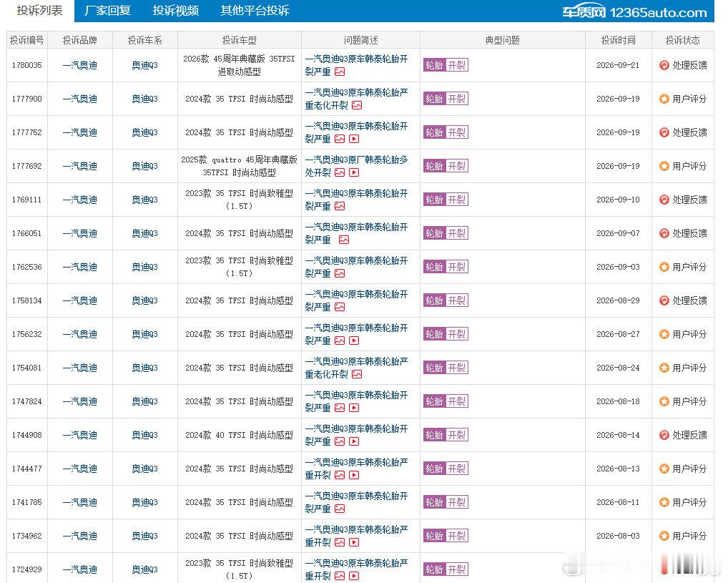Screen dimensions: 728x583
Task: Click the 投诉状态 column header
Action: [x=682, y=40]
